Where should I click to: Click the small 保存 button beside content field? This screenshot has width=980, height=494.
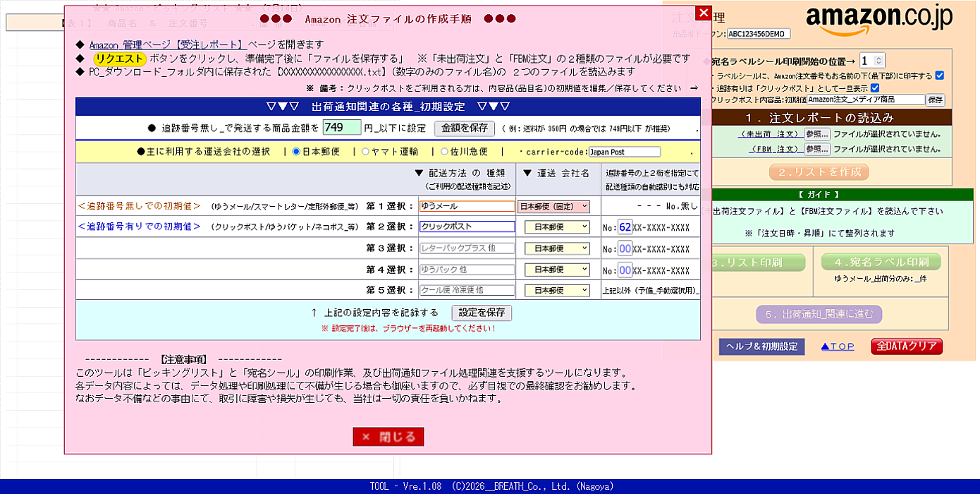[936, 100]
